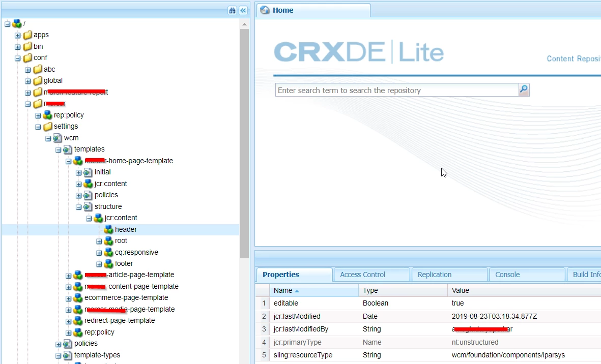The width and height of the screenshot is (601, 364).
Task: Expand the ecommerce-page-template node
Action: [68, 298]
